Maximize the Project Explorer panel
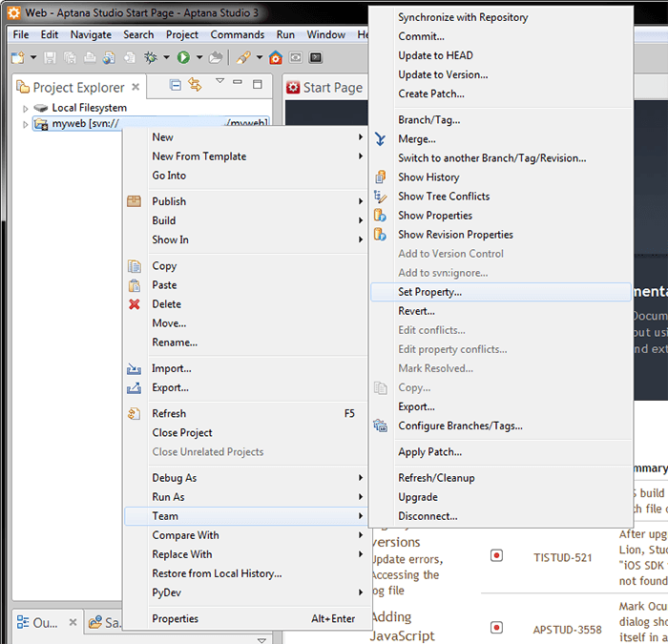Screen dimensions: 668x644 pyautogui.click(x=258, y=84)
